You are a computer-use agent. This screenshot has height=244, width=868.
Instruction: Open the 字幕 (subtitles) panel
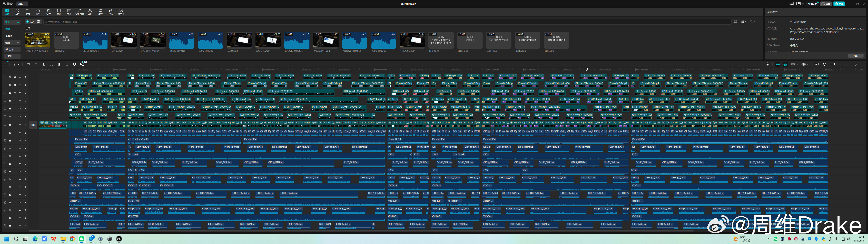click(69, 12)
